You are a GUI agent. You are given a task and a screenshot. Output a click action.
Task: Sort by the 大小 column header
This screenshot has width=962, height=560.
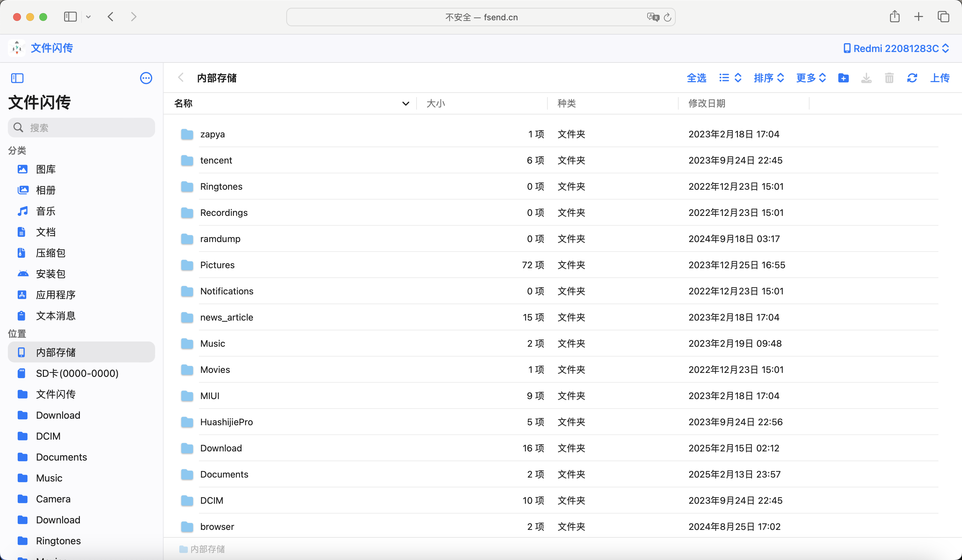(436, 103)
